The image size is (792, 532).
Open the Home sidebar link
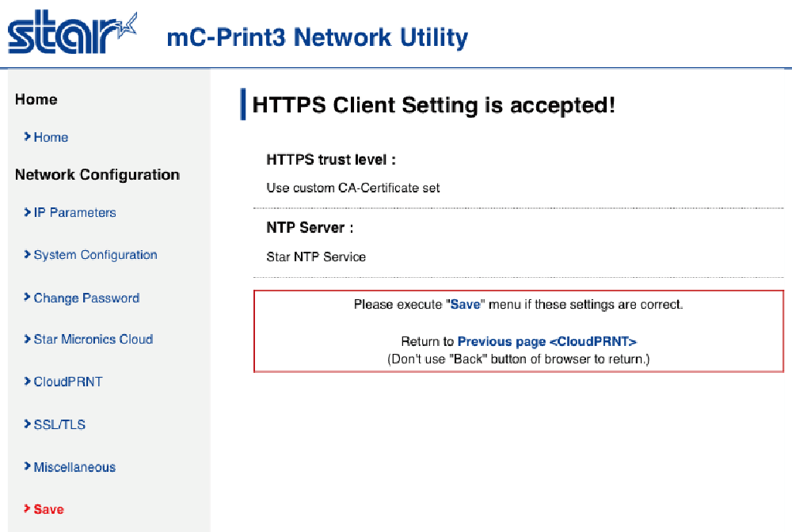pos(51,137)
